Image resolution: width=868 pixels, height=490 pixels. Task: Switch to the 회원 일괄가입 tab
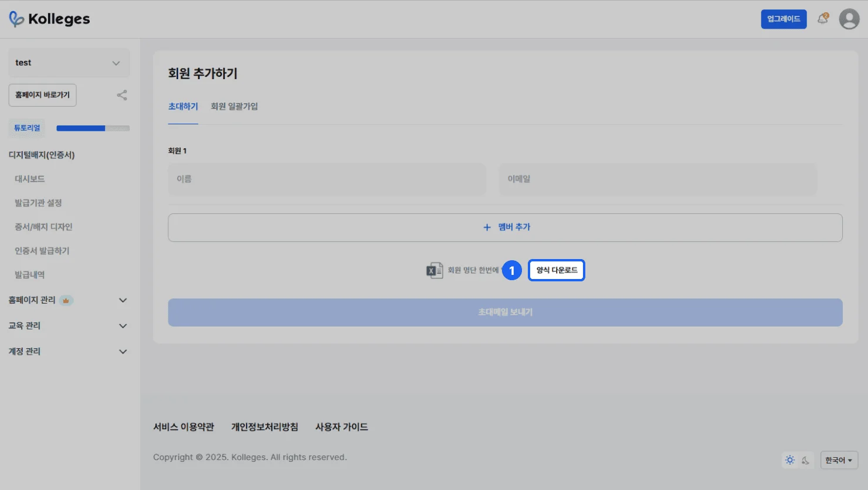pyautogui.click(x=235, y=107)
